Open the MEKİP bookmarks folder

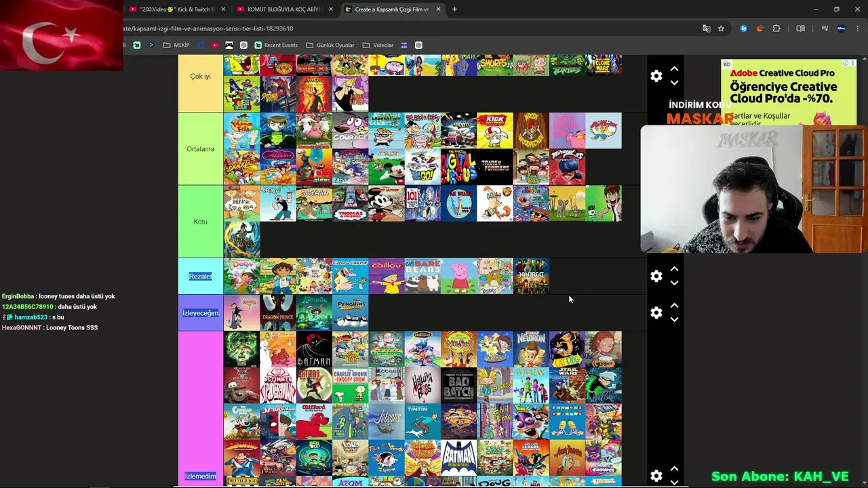point(176,45)
